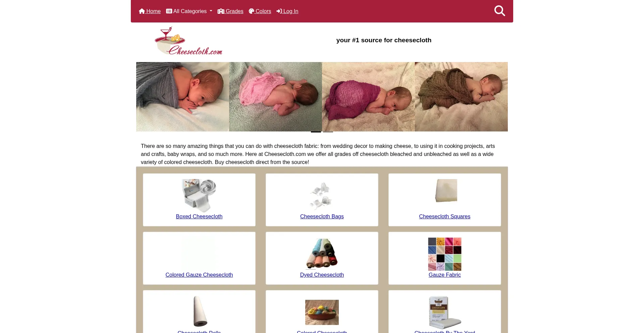Click the Boxed Cheesecloth product image

click(199, 196)
